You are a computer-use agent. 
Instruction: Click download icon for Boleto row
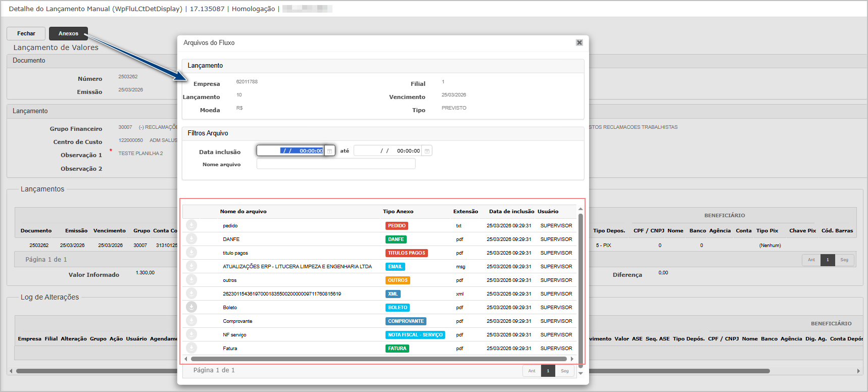point(191,307)
